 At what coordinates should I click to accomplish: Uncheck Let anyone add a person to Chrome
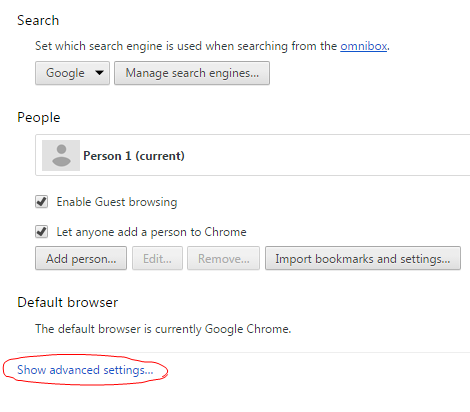(x=42, y=232)
